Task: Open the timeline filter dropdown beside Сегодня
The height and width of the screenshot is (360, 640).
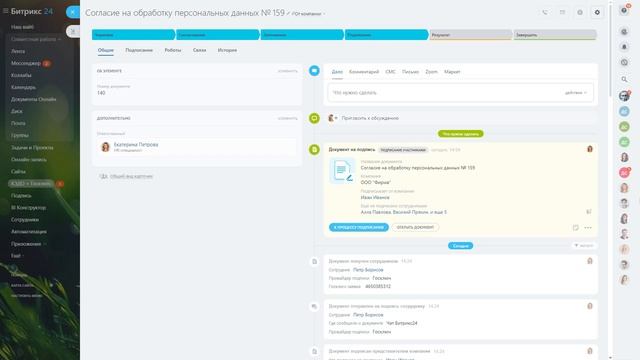Action: coord(584,246)
